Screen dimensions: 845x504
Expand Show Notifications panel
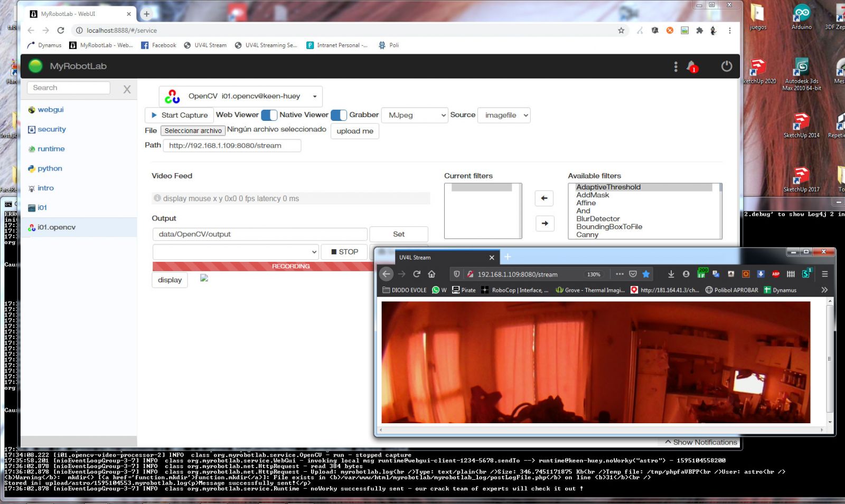pos(701,442)
